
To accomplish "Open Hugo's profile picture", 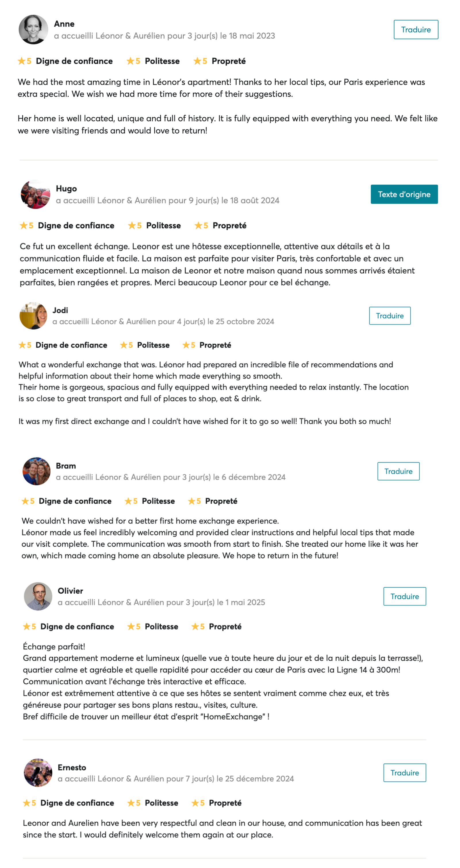I will (35, 194).
